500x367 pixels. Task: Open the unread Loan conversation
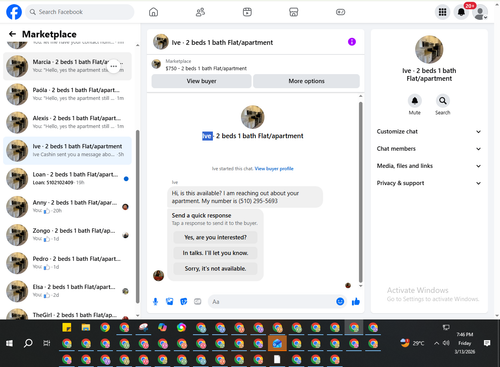(67, 178)
